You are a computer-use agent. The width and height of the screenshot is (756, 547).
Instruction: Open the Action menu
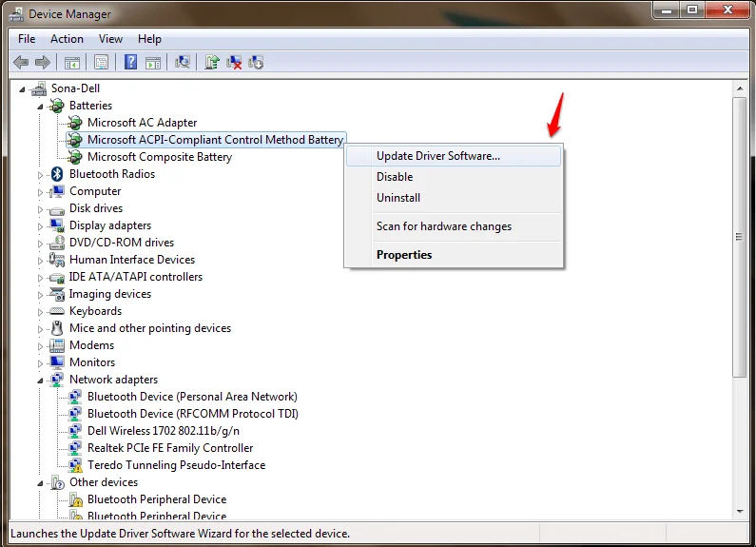67,39
